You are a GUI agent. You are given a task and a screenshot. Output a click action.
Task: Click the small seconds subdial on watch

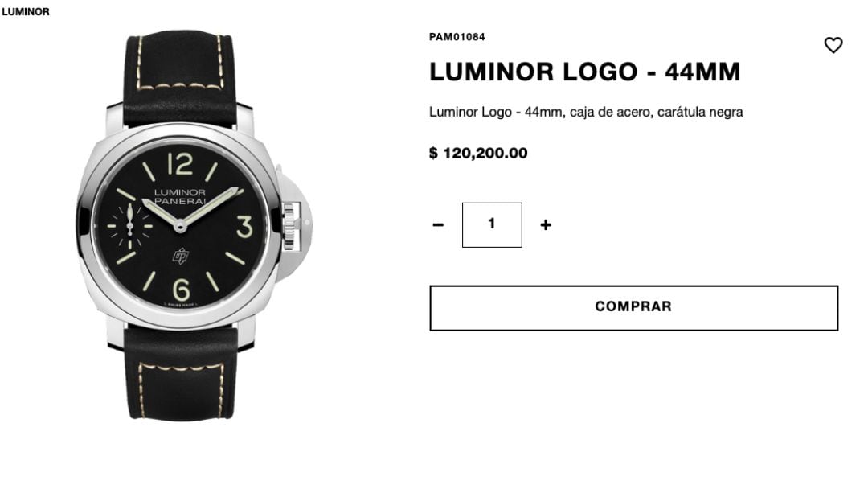coord(130,226)
